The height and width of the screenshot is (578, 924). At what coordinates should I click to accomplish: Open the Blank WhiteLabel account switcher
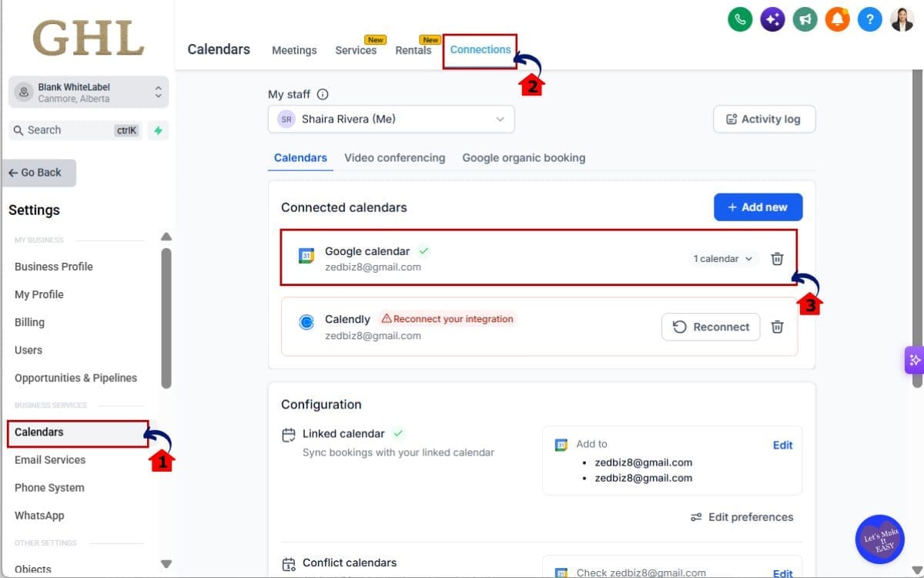tap(89, 92)
